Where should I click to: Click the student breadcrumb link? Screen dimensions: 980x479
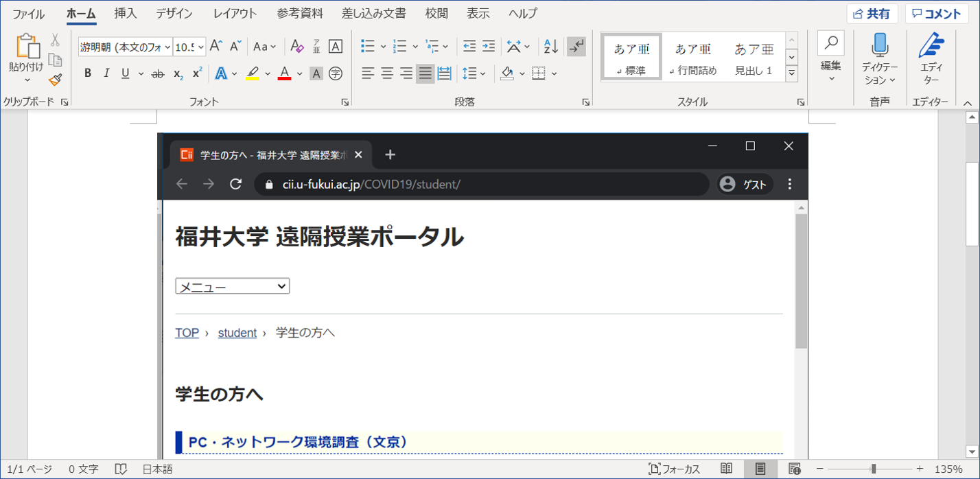[x=237, y=333]
